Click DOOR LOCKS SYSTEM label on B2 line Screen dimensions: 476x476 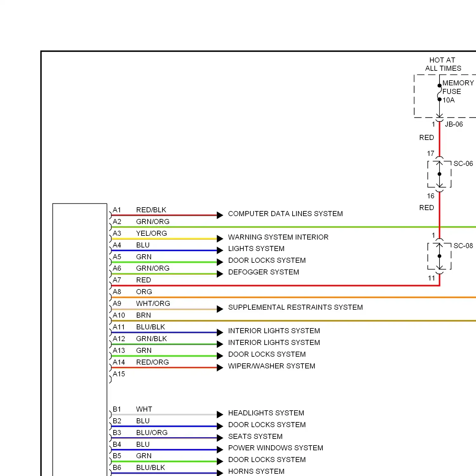(267, 425)
